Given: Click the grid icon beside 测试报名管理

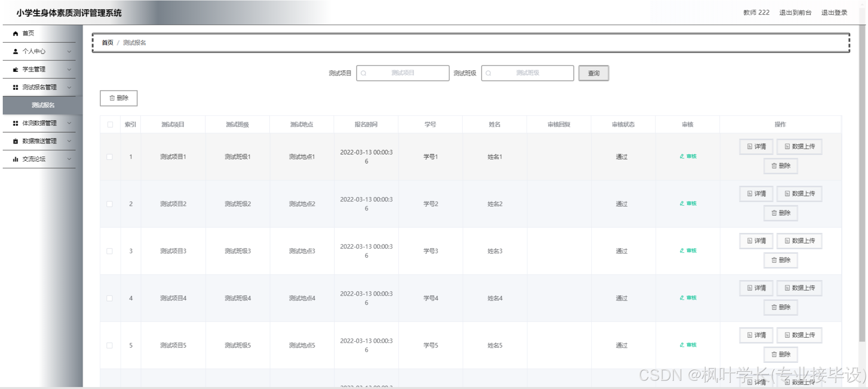Looking at the screenshot, I should coord(15,87).
